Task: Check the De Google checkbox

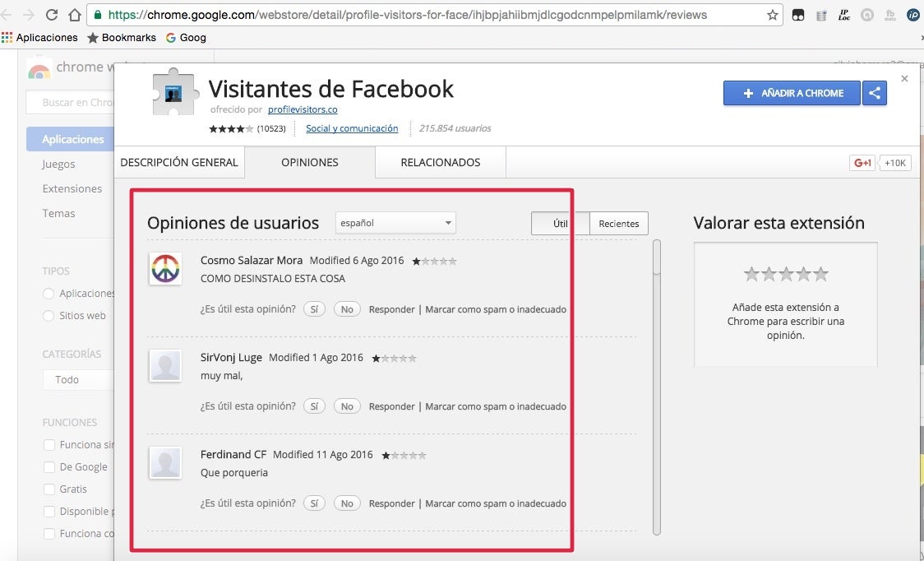Action: [49, 467]
